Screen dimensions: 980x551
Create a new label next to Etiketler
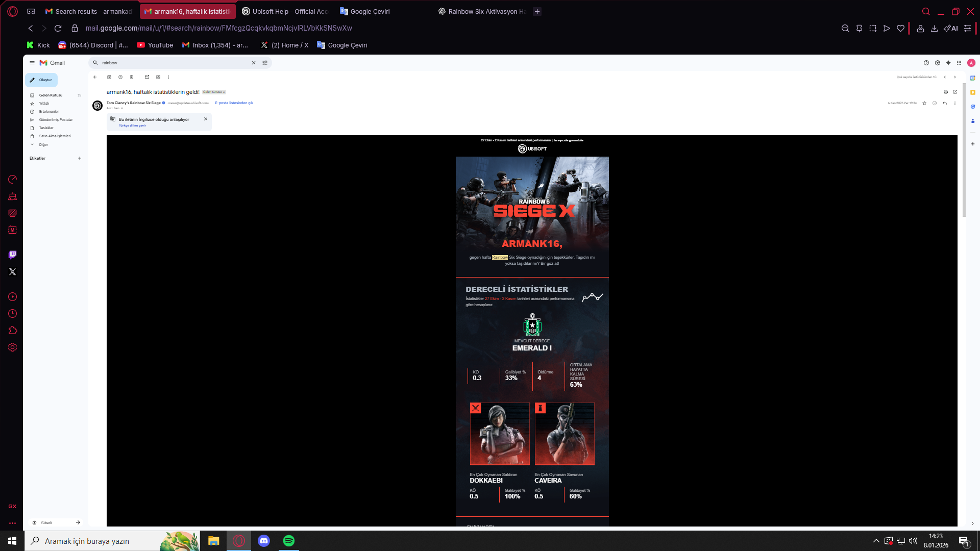[x=80, y=158]
